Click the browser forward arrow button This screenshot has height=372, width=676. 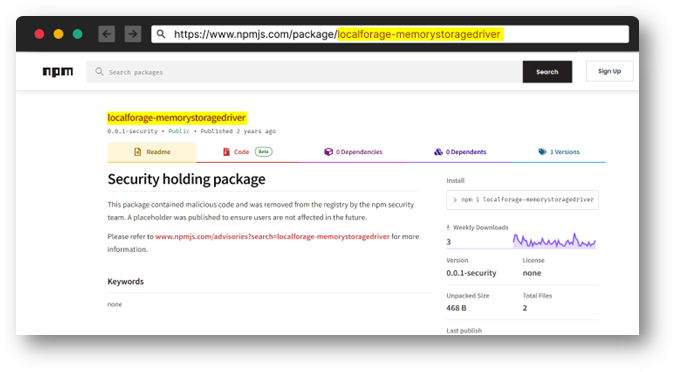tap(133, 34)
